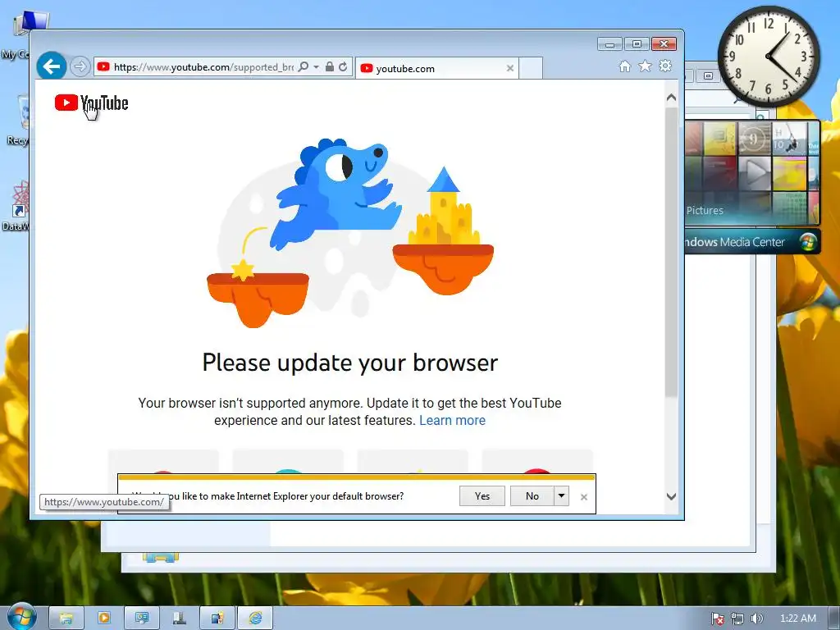Click No on default browser prompt
This screenshot has height=630, width=840.
[532, 496]
